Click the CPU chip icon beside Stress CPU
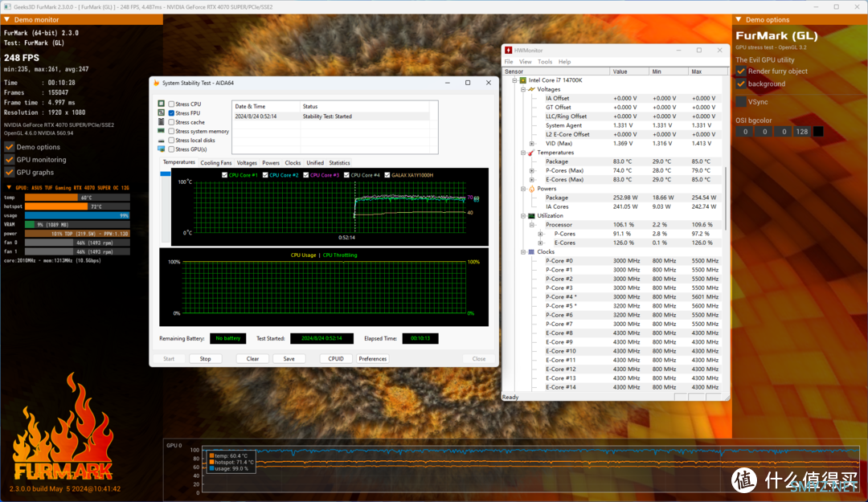Viewport: 868px width, 502px height. point(161,104)
